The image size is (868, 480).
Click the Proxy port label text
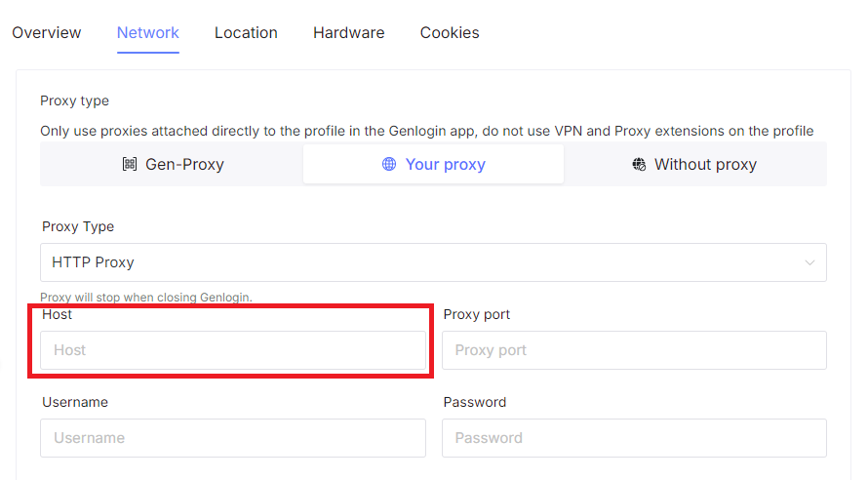477,314
